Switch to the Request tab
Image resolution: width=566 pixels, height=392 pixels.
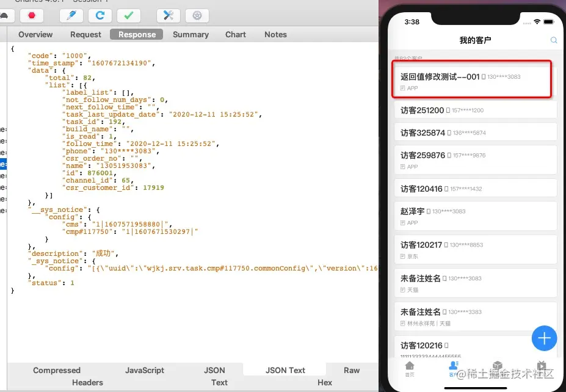85,35
